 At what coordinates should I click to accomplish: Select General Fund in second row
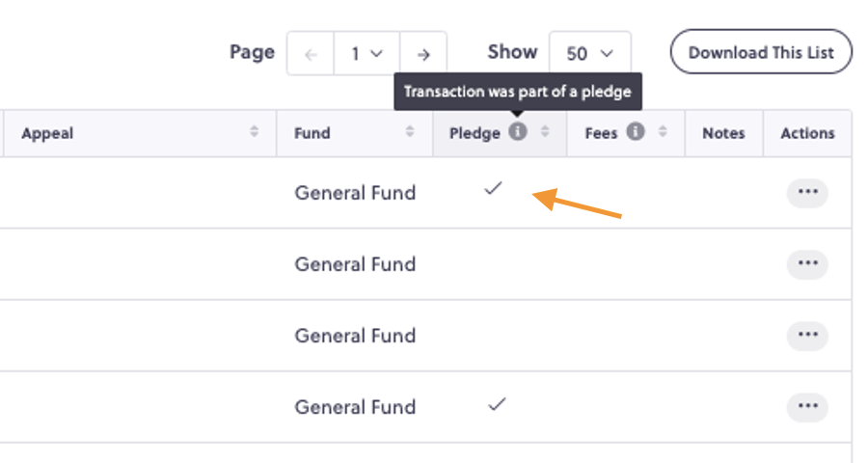click(355, 264)
